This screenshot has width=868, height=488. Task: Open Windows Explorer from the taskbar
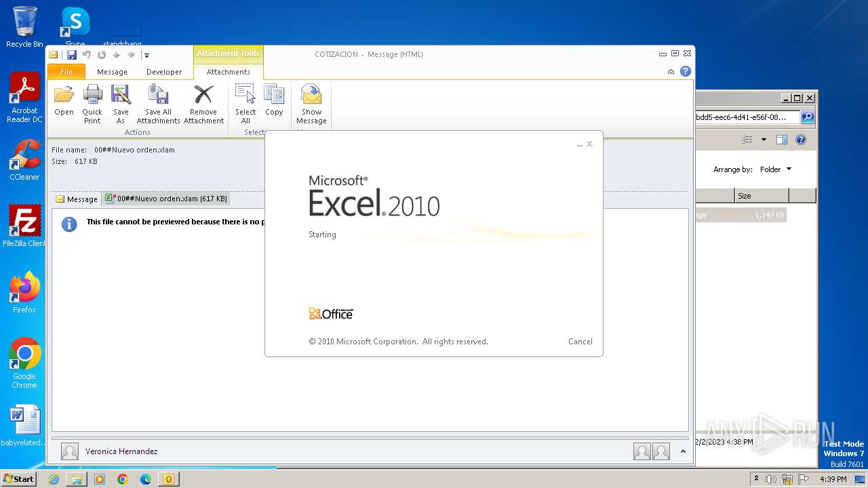(x=77, y=479)
